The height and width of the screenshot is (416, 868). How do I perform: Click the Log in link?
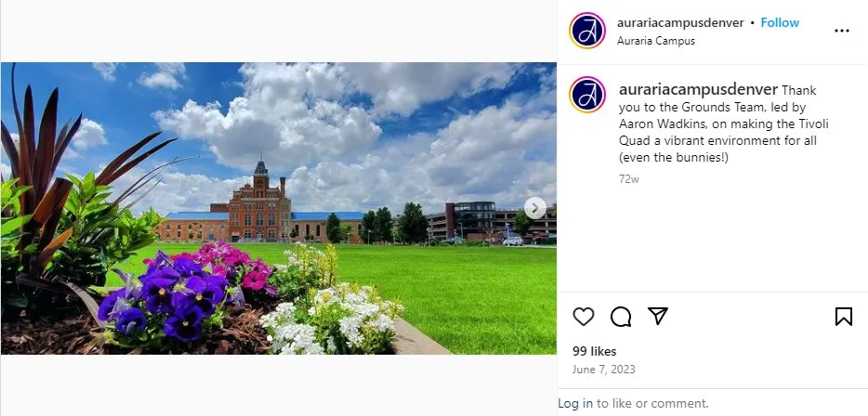(x=575, y=404)
